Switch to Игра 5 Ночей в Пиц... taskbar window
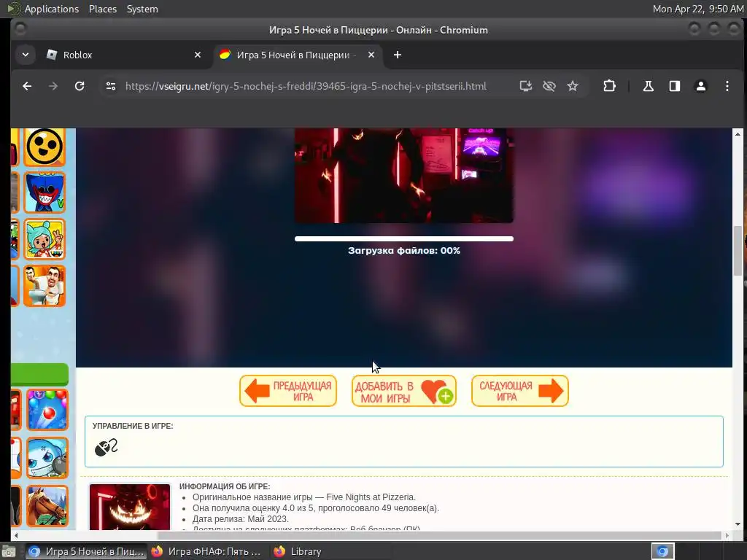 point(86,551)
